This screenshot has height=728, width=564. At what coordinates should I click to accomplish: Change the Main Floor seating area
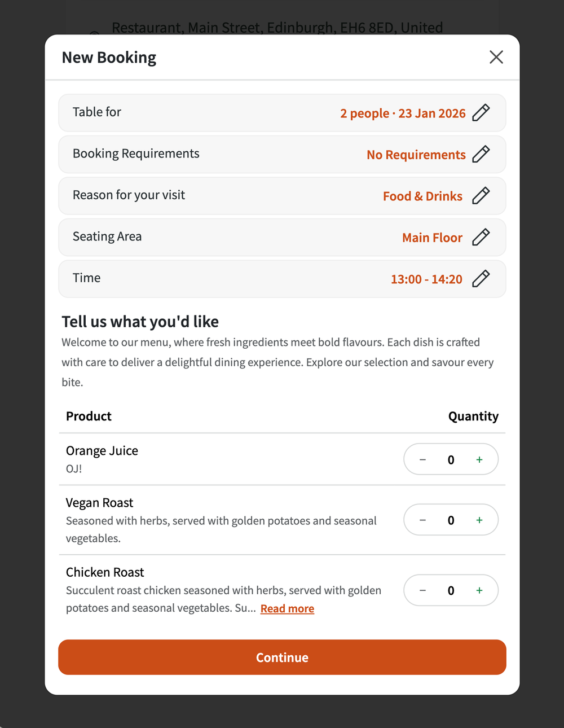[x=481, y=237]
